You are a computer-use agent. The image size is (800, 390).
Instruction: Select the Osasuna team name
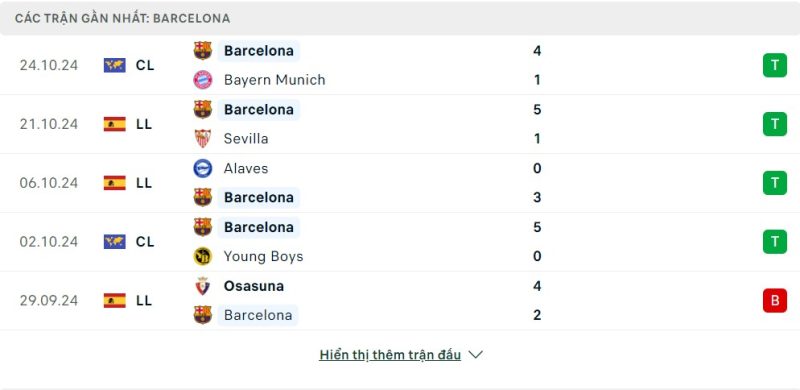pos(254,286)
